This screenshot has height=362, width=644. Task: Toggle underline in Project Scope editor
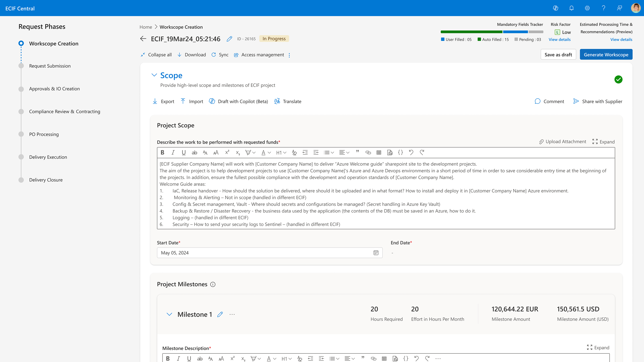(184, 152)
